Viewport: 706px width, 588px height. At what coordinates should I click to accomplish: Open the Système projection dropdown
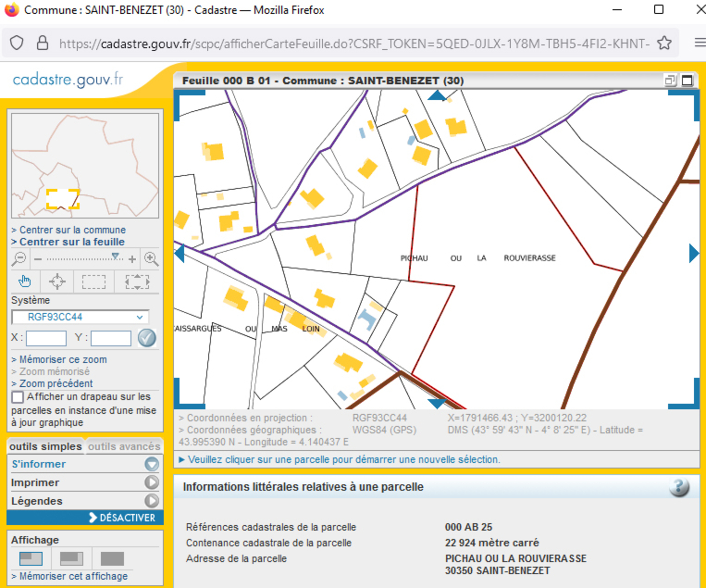tap(80, 317)
